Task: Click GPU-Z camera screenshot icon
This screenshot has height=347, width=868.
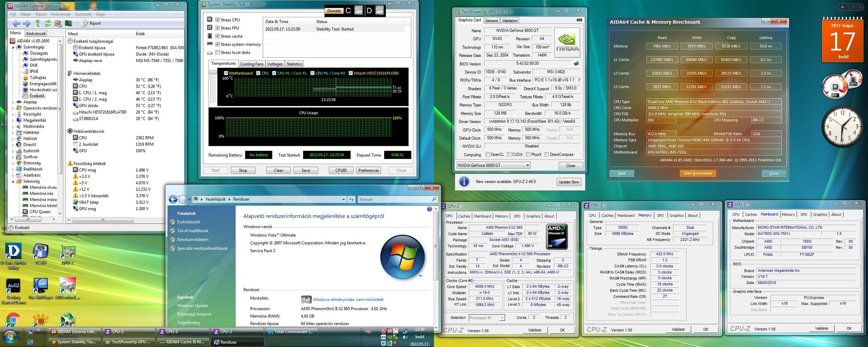Action: coord(579,20)
